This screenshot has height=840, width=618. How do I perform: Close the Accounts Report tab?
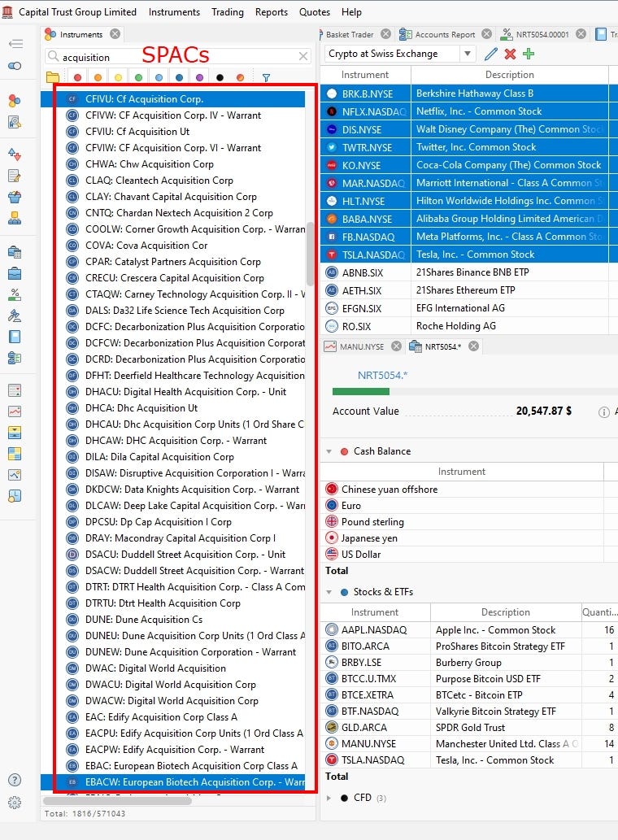click(x=486, y=34)
